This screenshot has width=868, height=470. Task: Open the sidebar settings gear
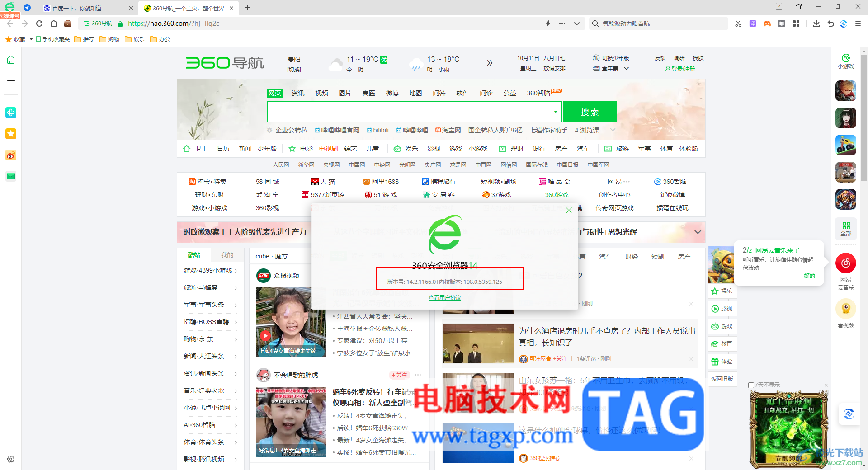click(11, 459)
